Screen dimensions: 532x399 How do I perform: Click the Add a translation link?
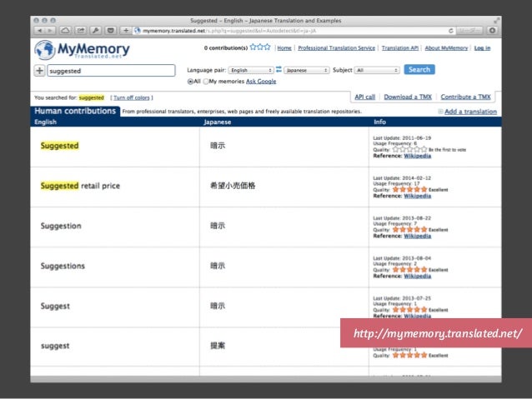[x=470, y=112]
